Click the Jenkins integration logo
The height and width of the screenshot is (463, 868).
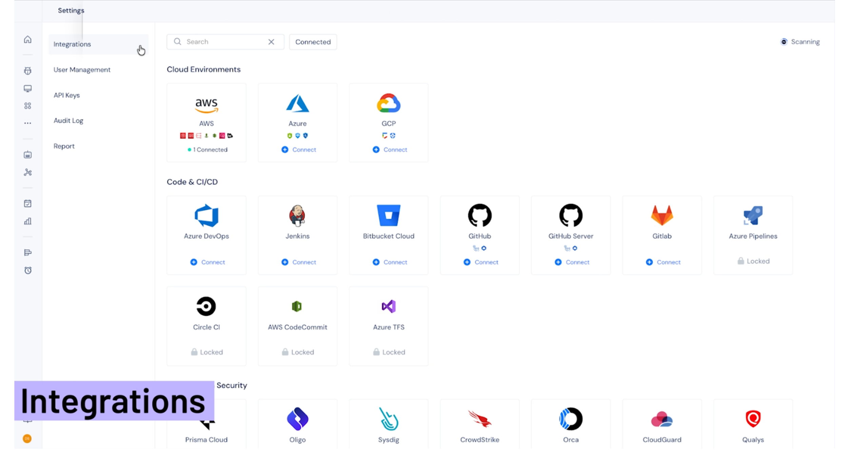[x=297, y=215]
